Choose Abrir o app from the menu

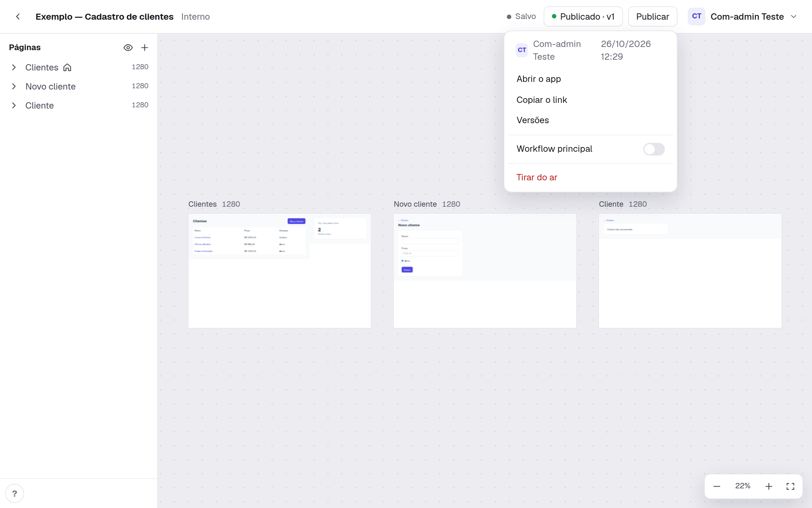590,79
